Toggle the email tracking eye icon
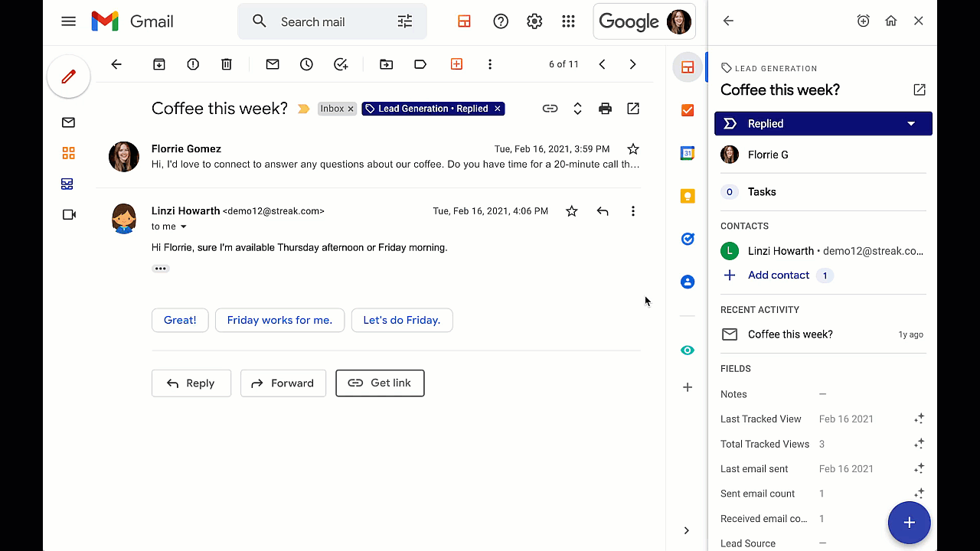Screen dimensions: 980x551 coord(687,350)
